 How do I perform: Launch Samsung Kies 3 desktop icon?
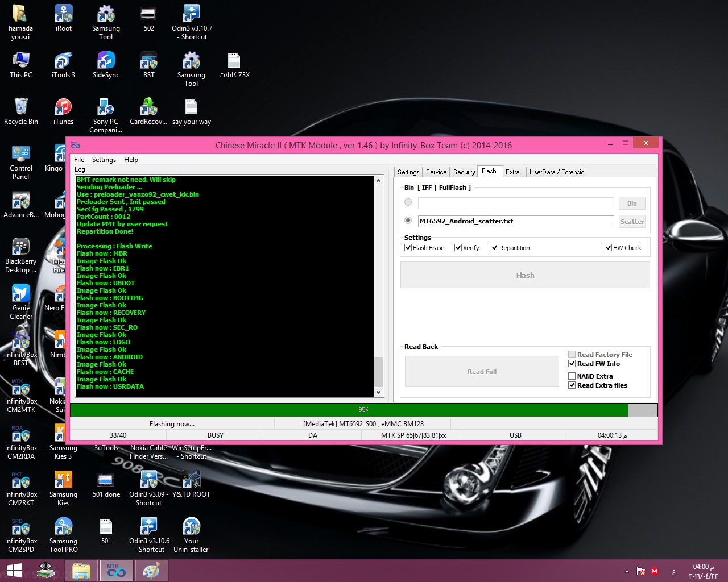[x=63, y=442]
